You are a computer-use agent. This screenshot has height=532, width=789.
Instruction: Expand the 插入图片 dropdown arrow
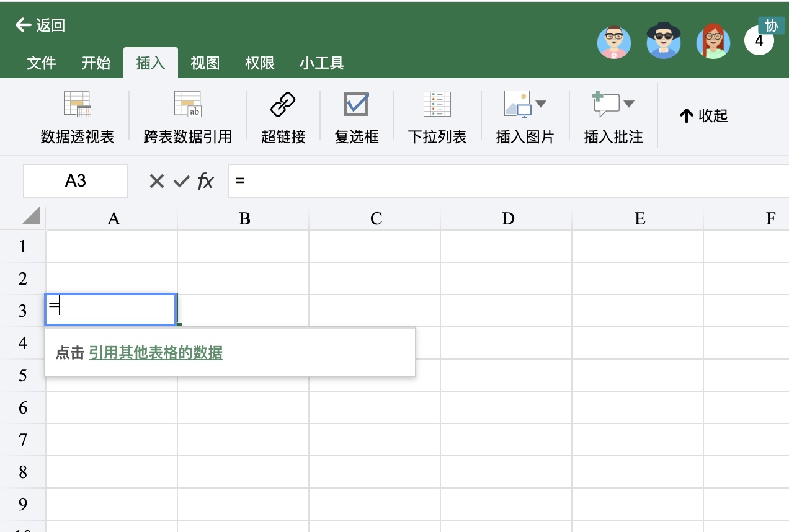click(541, 104)
